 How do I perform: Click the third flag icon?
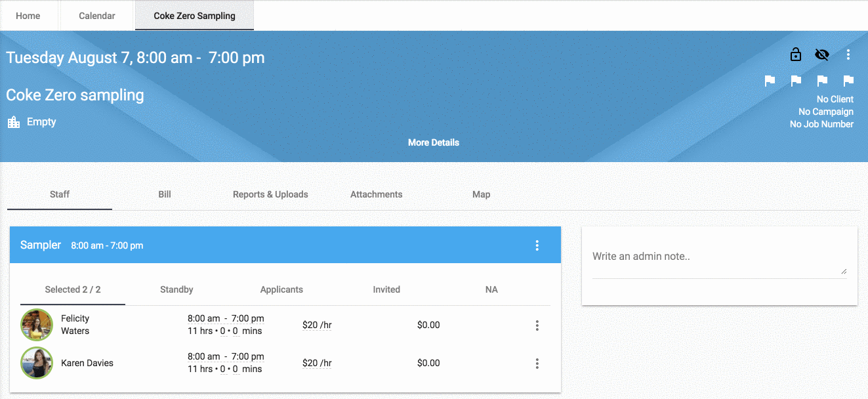pyautogui.click(x=822, y=81)
